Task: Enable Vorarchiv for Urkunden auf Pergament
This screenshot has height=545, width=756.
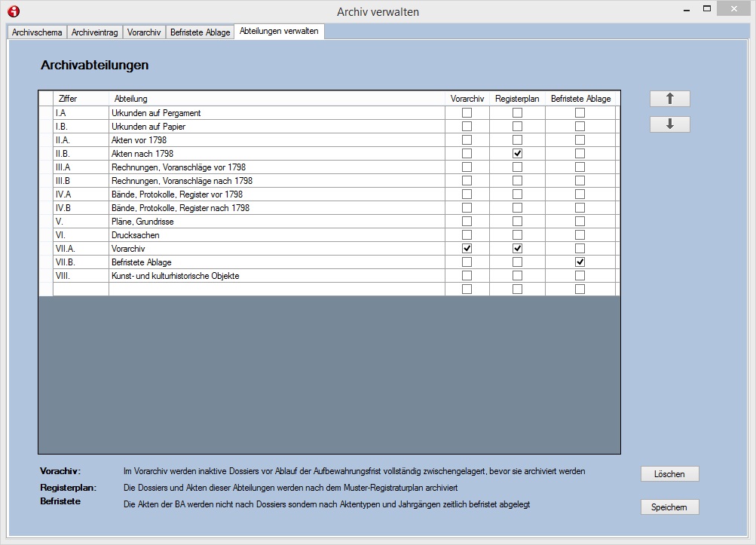Action: [x=467, y=113]
